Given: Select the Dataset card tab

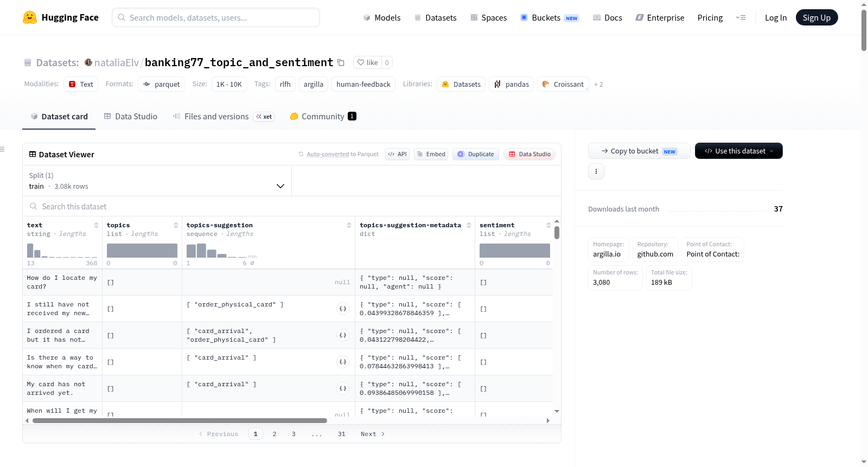Looking at the screenshot, I should point(59,116).
